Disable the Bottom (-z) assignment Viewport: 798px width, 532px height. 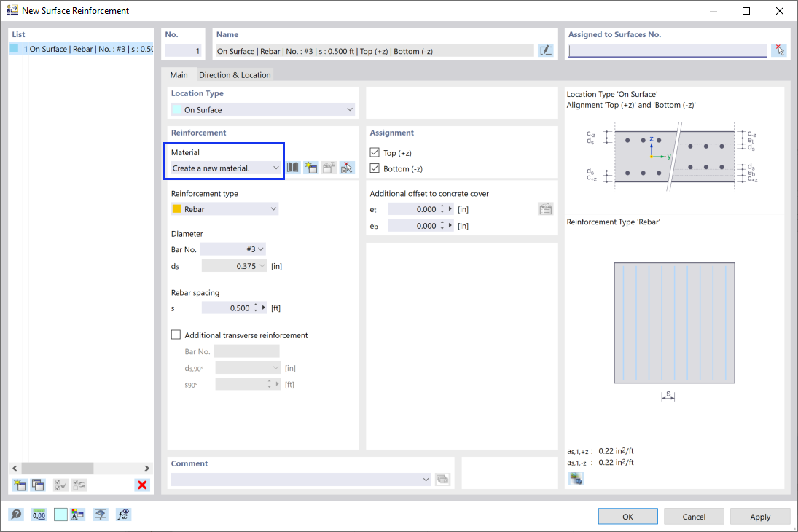coord(375,168)
